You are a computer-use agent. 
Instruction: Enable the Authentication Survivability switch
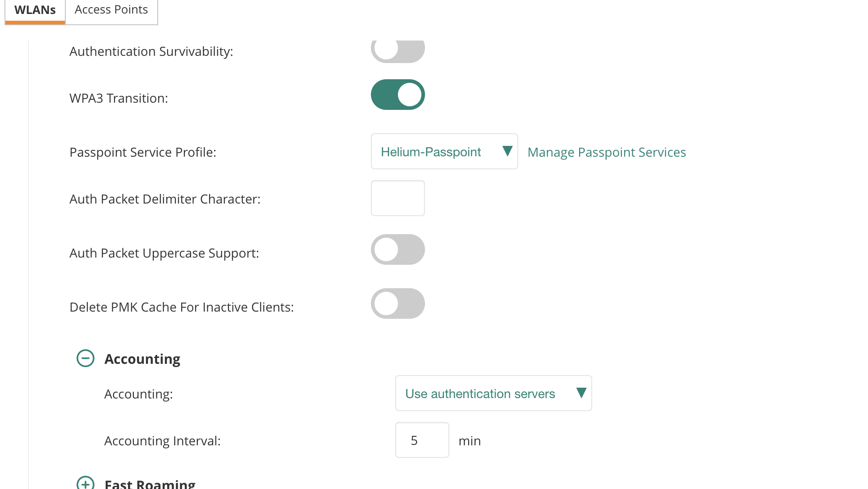(x=397, y=50)
